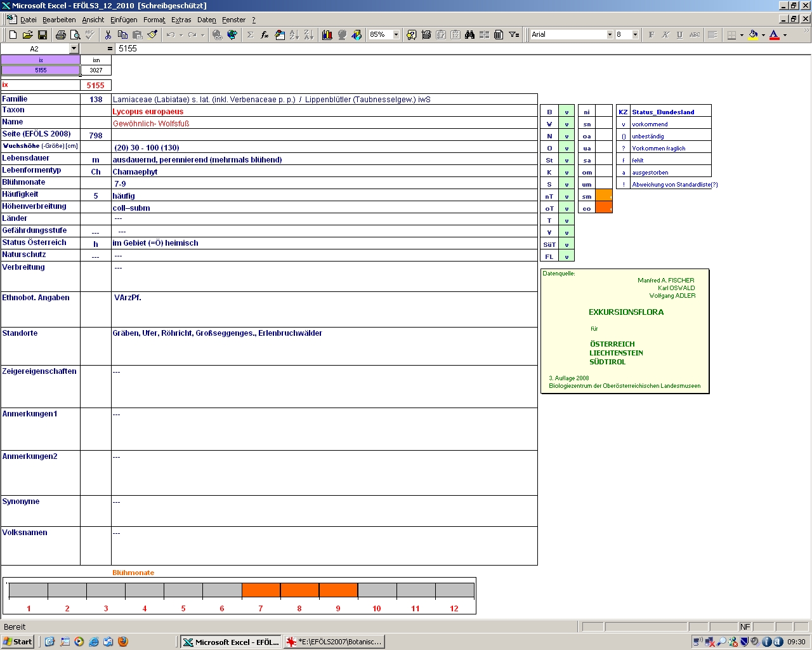Open the Ansicht menu
The height and width of the screenshot is (650, 812).
click(x=93, y=20)
